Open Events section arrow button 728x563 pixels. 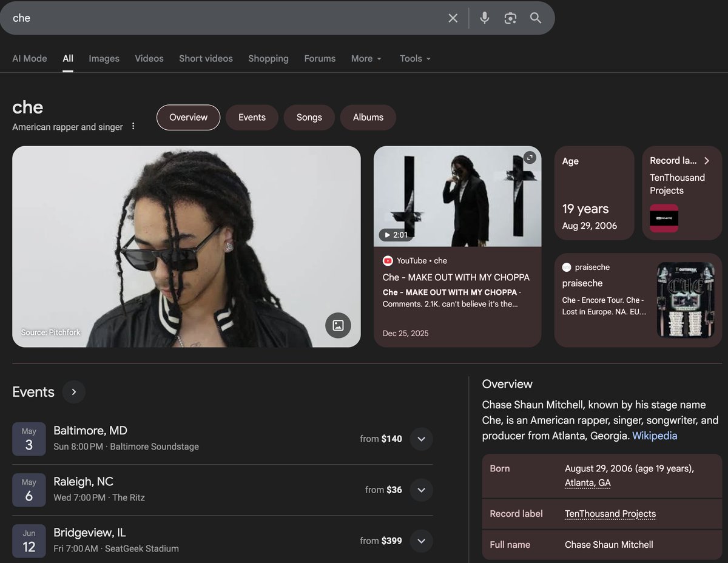point(74,392)
